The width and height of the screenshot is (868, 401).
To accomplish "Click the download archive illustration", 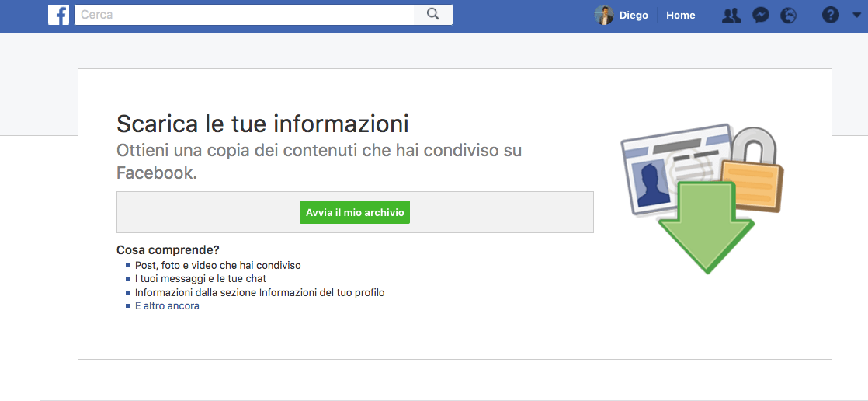I will point(701,197).
